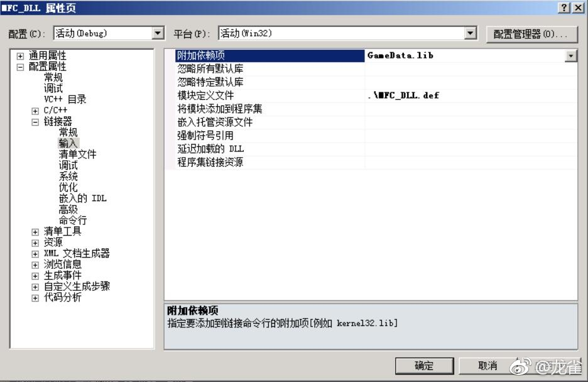
Task: Expand the 清单工具 node
Action: [35, 232]
